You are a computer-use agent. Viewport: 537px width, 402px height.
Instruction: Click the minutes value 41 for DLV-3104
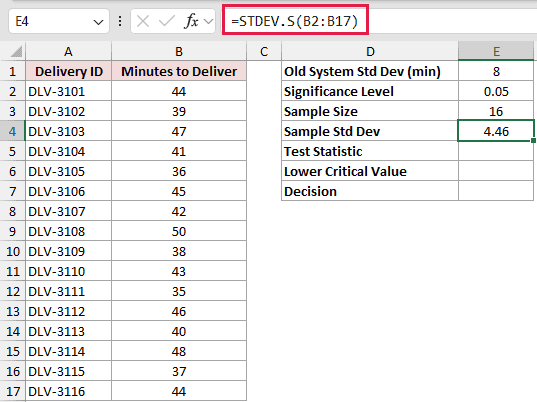(179, 151)
